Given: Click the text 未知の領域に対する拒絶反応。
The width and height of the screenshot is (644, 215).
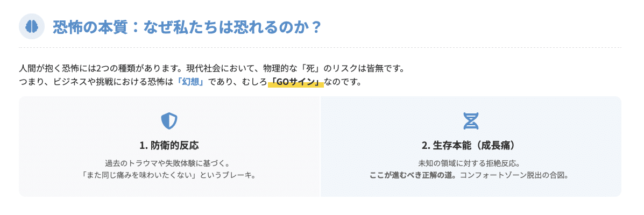Looking at the screenshot, I should click(471, 162).
